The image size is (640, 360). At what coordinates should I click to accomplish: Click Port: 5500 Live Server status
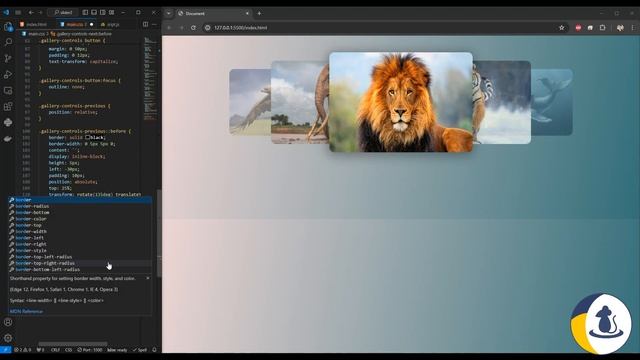click(90, 350)
